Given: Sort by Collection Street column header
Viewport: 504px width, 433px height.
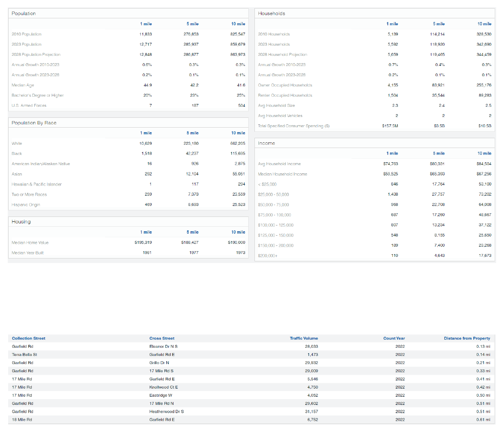Looking at the screenshot, I should [x=29, y=338].
